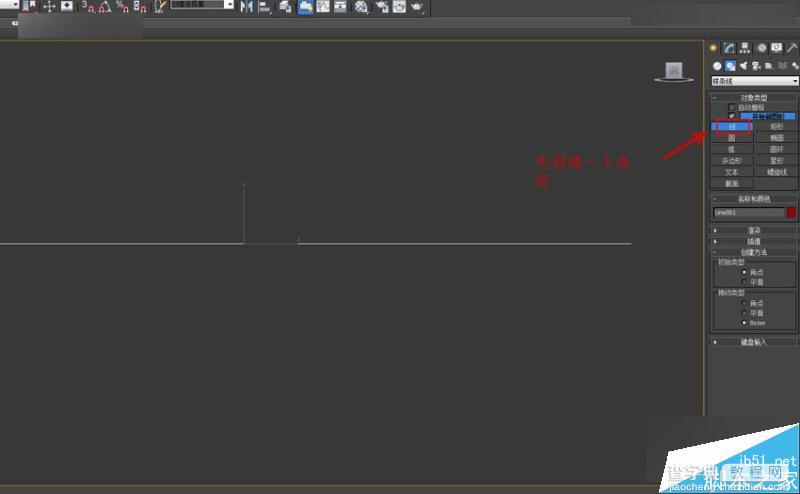Select Bezier under 拖动类型

click(x=744, y=323)
